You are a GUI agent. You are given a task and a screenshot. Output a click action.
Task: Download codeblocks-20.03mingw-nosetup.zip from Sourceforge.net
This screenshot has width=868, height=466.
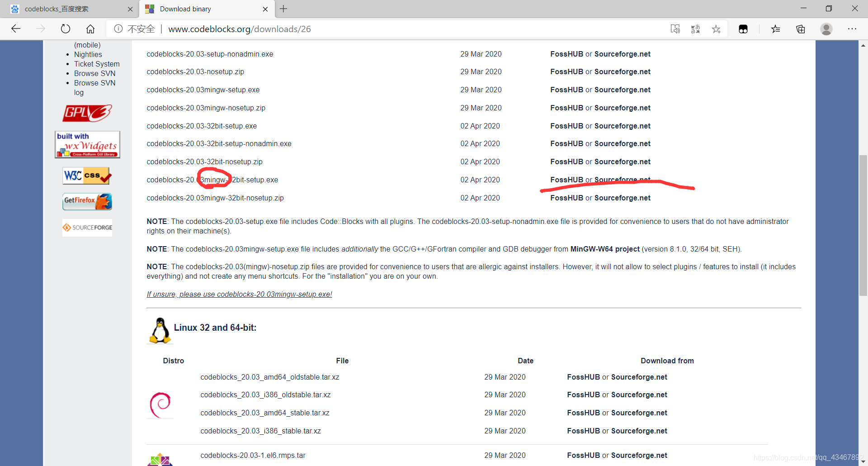(623, 108)
